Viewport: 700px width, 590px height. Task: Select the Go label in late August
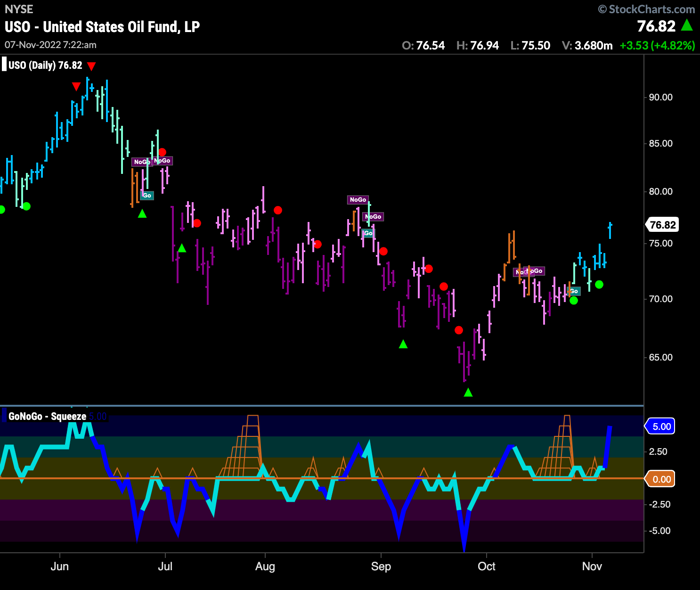pos(368,233)
